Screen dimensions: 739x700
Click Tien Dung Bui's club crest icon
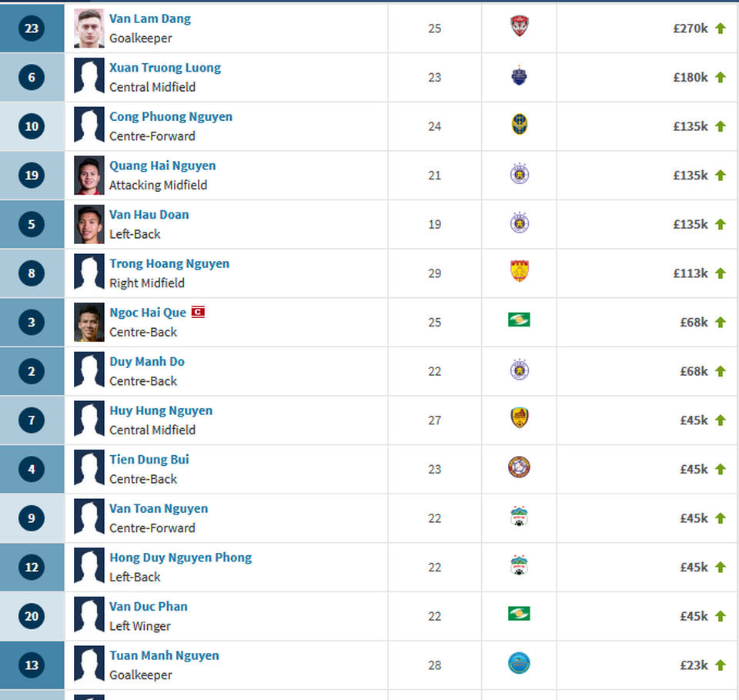coord(519,467)
